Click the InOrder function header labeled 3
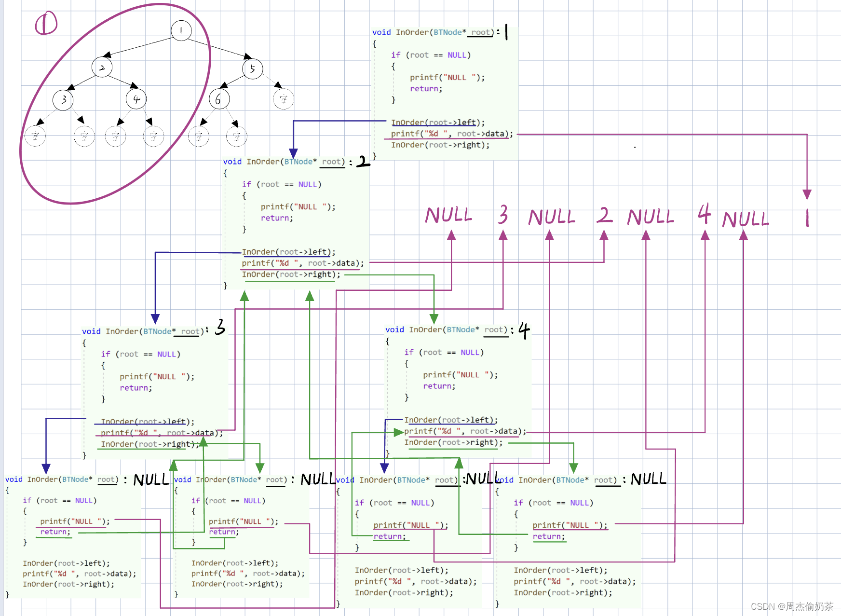 142,331
